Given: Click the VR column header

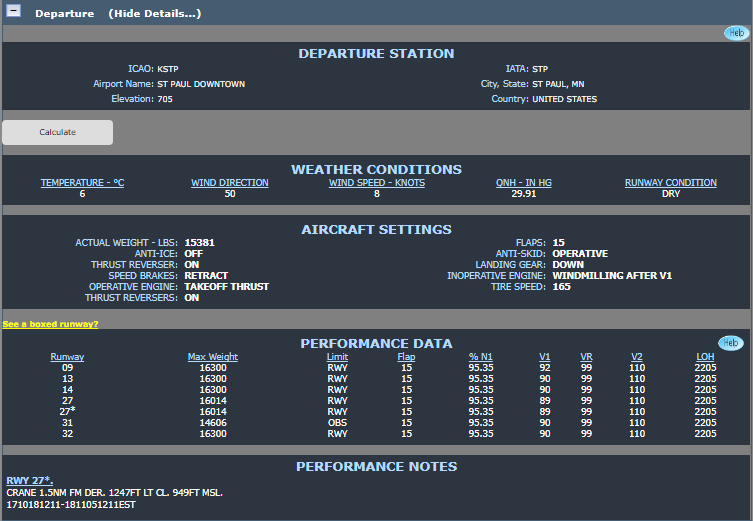Looking at the screenshot, I should pos(586,357).
